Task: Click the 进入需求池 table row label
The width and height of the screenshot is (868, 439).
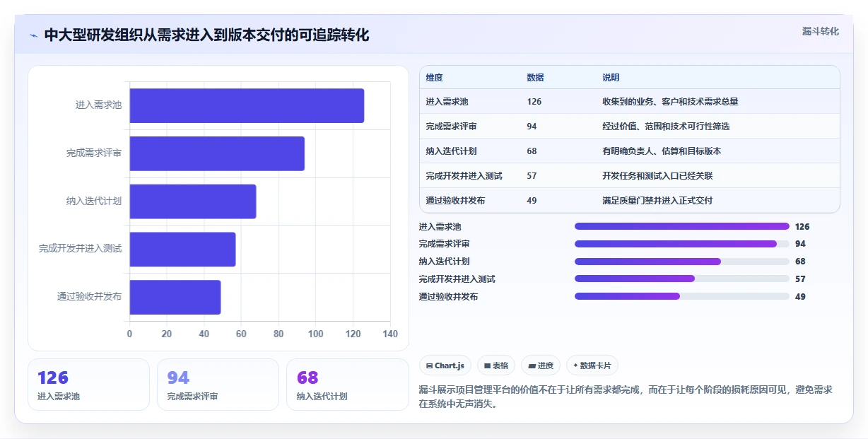Action: [447, 102]
